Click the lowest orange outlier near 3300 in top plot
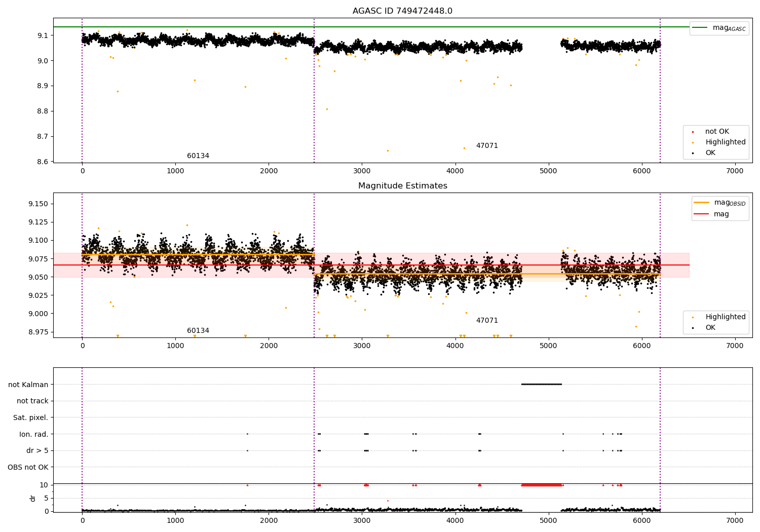This screenshot has height=532, width=760. point(388,150)
